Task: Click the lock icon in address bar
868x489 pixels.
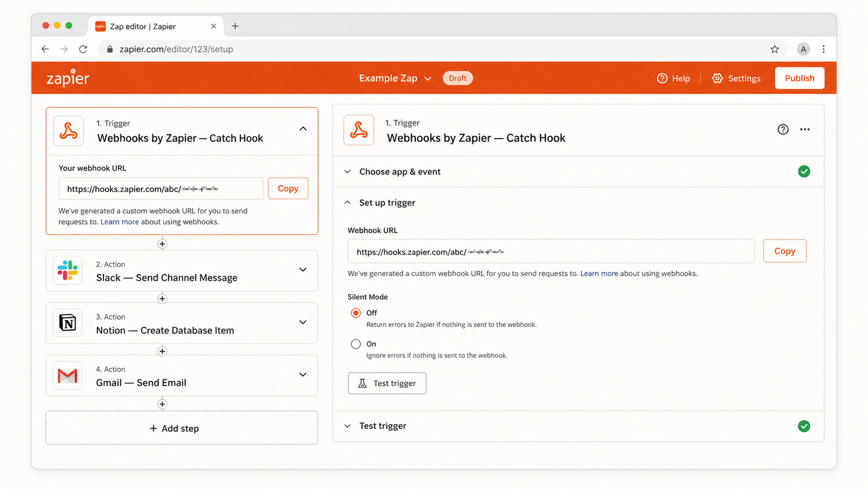Action: tap(110, 49)
